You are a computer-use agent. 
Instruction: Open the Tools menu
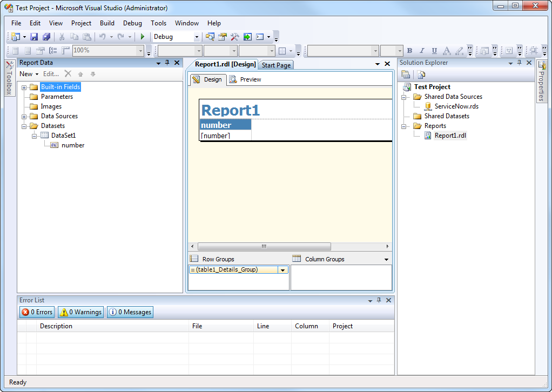point(158,23)
